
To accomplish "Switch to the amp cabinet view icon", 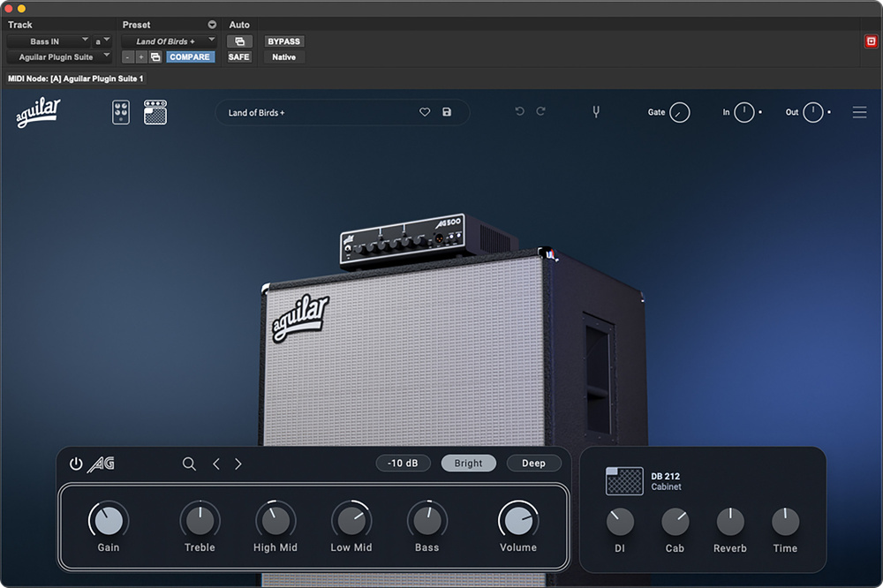I will 155,112.
